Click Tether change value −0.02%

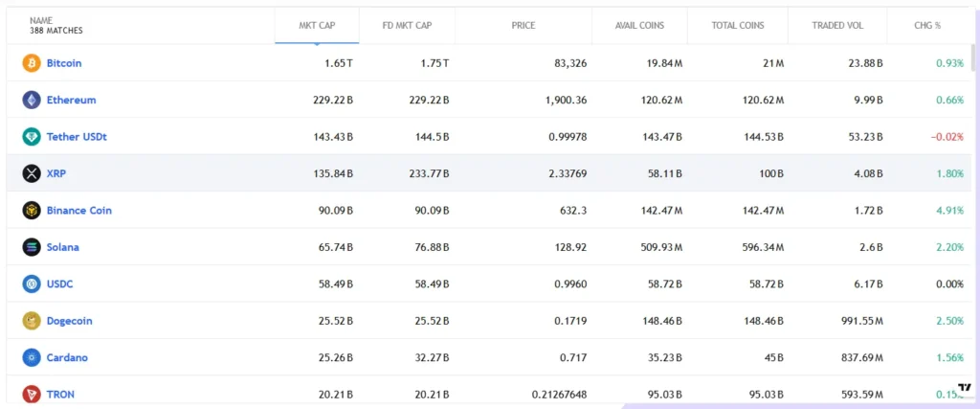[947, 136]
